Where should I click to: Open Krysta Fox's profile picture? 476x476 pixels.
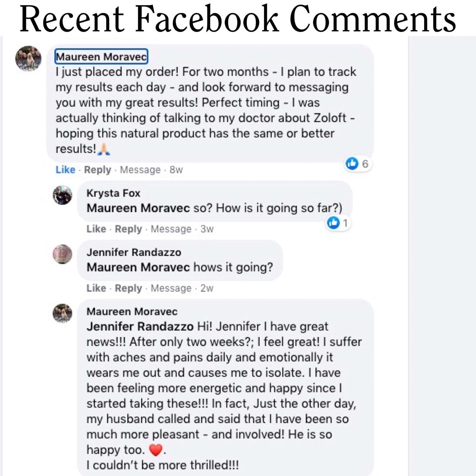(63, 195)
